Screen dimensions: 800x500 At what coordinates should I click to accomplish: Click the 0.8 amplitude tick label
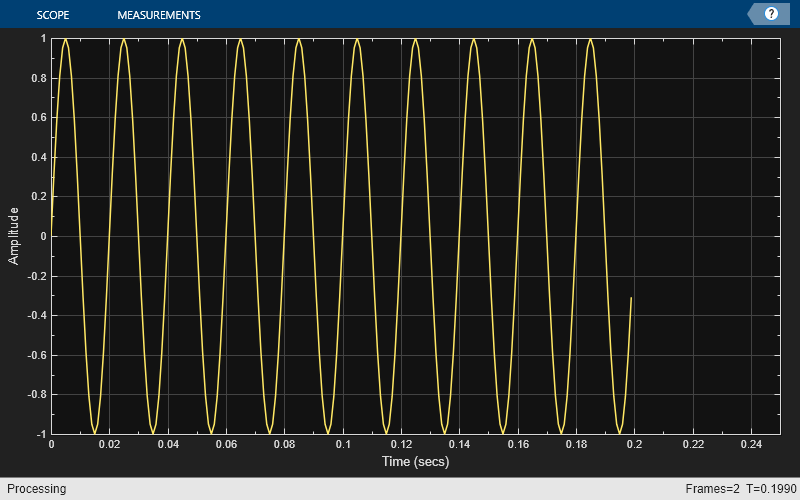coord(39,78)
